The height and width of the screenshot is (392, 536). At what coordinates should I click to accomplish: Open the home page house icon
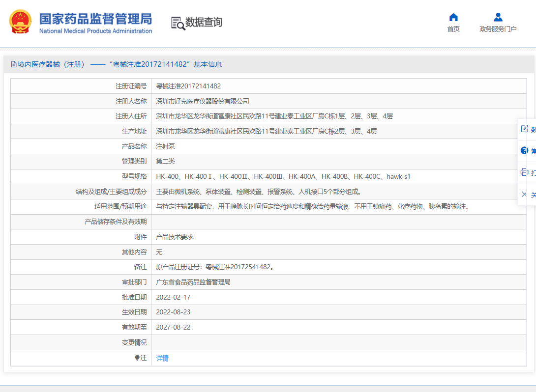(x=453, y=17)
